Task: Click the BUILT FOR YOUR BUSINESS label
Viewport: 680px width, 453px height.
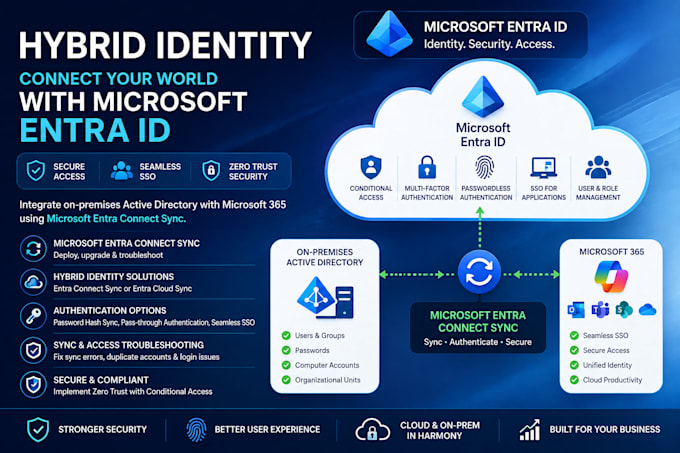Action: pyautogui.click(x=605, y=430)
